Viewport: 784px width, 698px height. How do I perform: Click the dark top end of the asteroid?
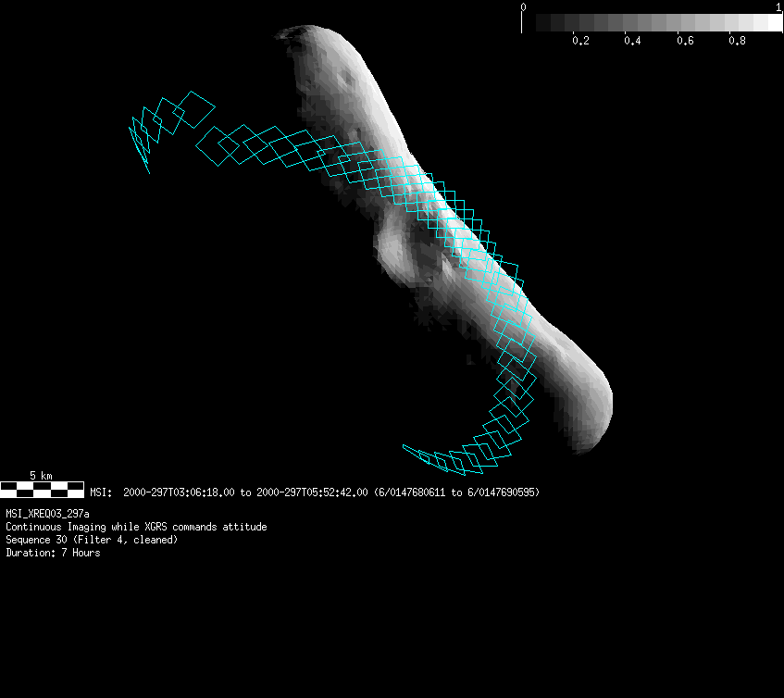point(294,39)
